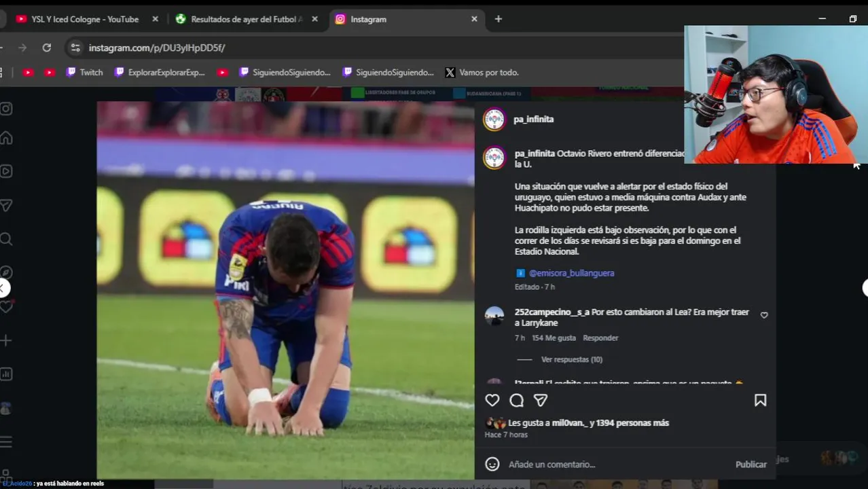
Task: Go forward with browser arrow button
Action: click(22, 48)
